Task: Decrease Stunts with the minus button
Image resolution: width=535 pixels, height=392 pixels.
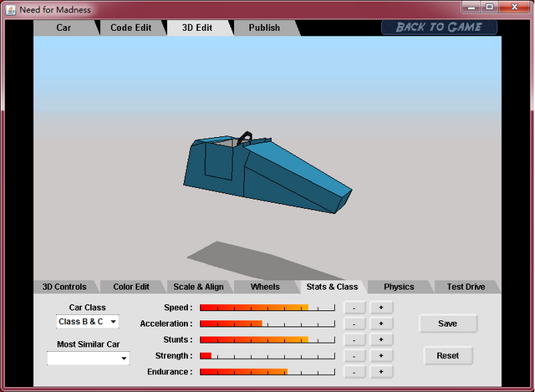Action: point(354,340)
